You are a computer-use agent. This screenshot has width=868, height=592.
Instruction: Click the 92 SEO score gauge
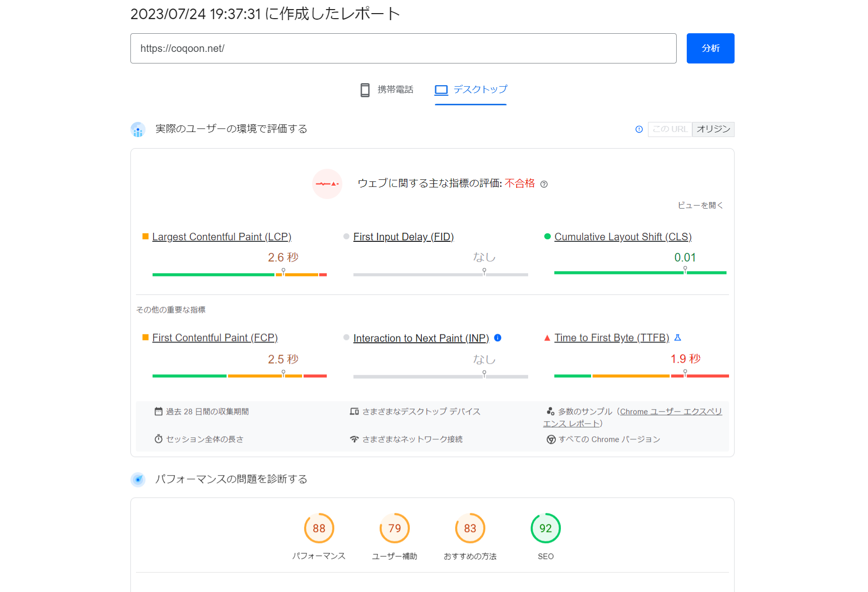[x=546, y=528]
